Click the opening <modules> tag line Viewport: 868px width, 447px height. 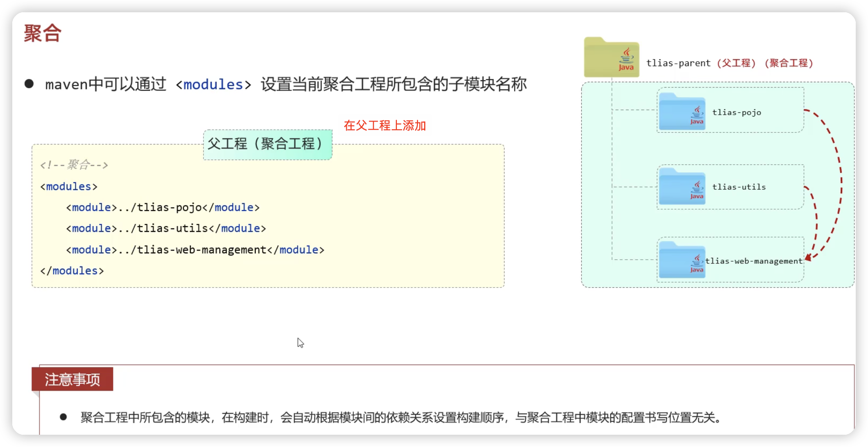[69, 187]
